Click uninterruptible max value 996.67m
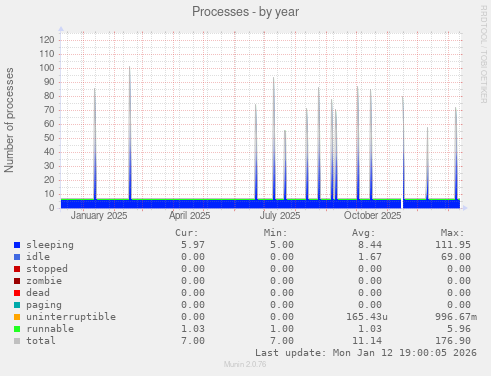The width and height of the screenshot is (491, 376). pos(456,317)
